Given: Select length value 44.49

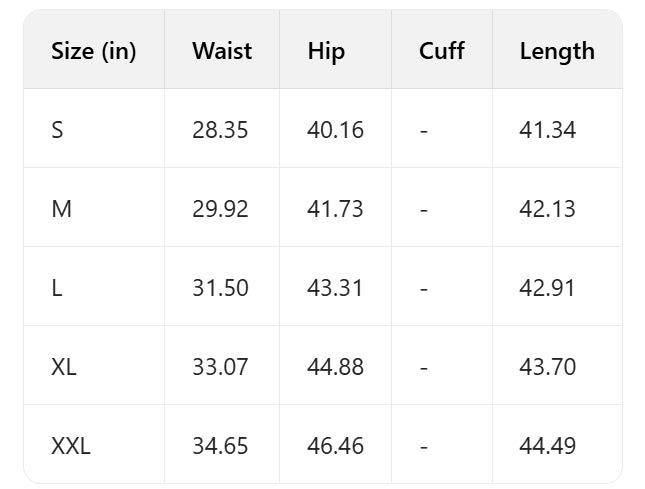Looking at the screenshot, I should click(x=547, y=446).
